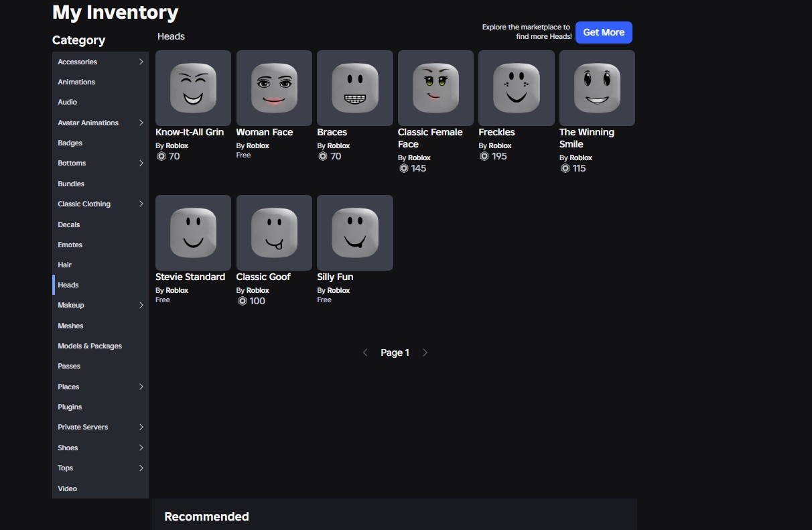Select the Passes category
Image resolution: width=812 pixels, height=530 pixels.
tap(100, 366)
